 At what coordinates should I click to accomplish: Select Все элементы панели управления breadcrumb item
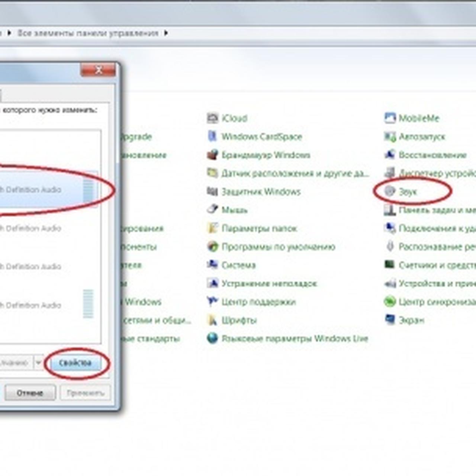pos(88,33)
